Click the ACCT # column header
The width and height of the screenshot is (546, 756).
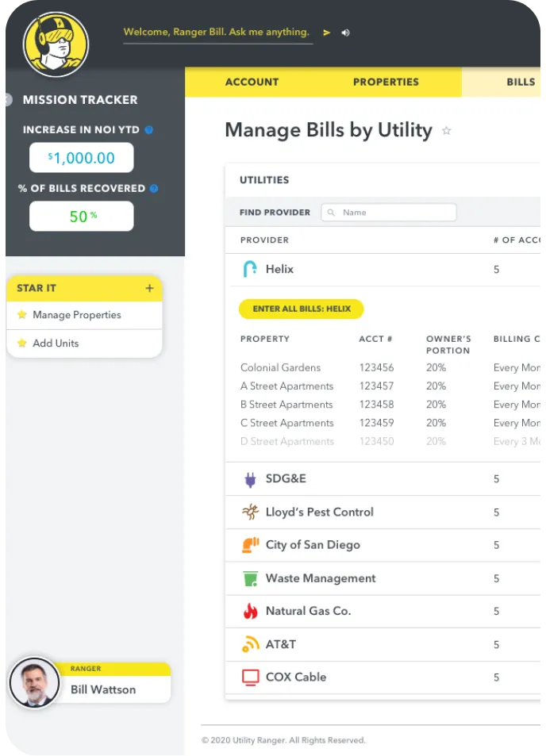click(x=375, y=339)
